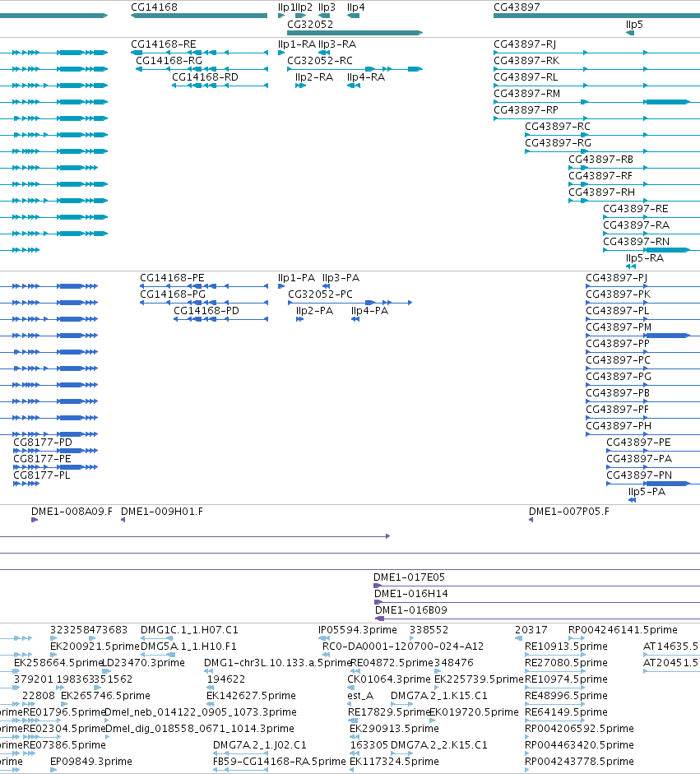Screen dimensions: 700x774
Task: Click EST RP004246141.5prime
Action: [577, 638]
